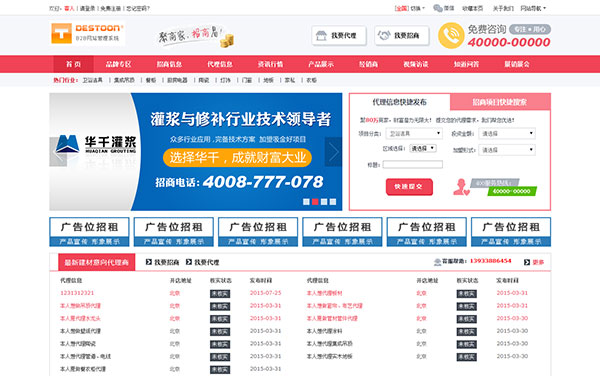The image size is (600, 376).
Task: Open the 经销商 navigation item
Action: coord(368,64)
